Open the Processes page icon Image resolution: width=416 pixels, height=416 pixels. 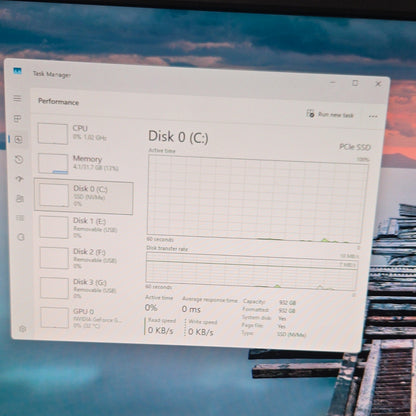[x=18, y=119]
